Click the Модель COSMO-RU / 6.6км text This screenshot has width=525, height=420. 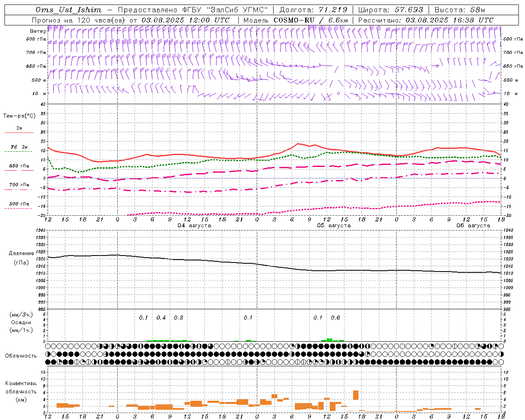[x=296, y=20]
